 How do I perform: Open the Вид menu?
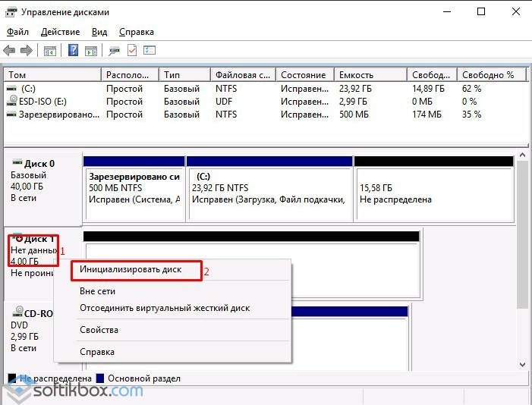99,32
